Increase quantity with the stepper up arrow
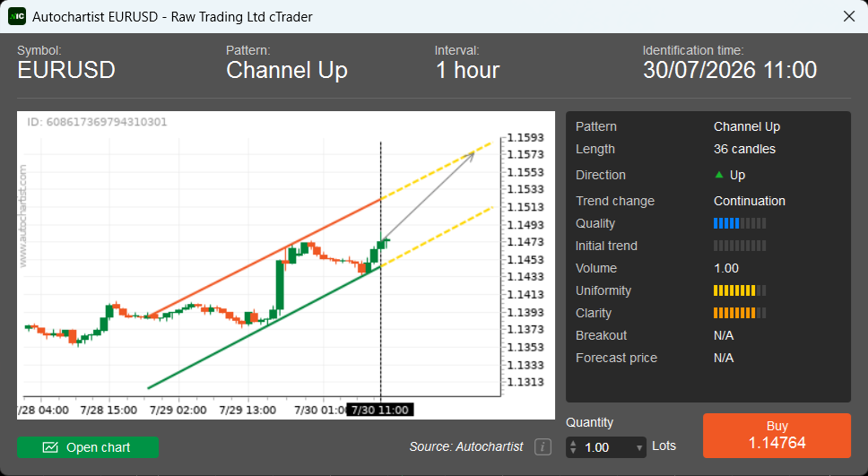The width and height of the screenshot is (868, 476). pos(573,444)
